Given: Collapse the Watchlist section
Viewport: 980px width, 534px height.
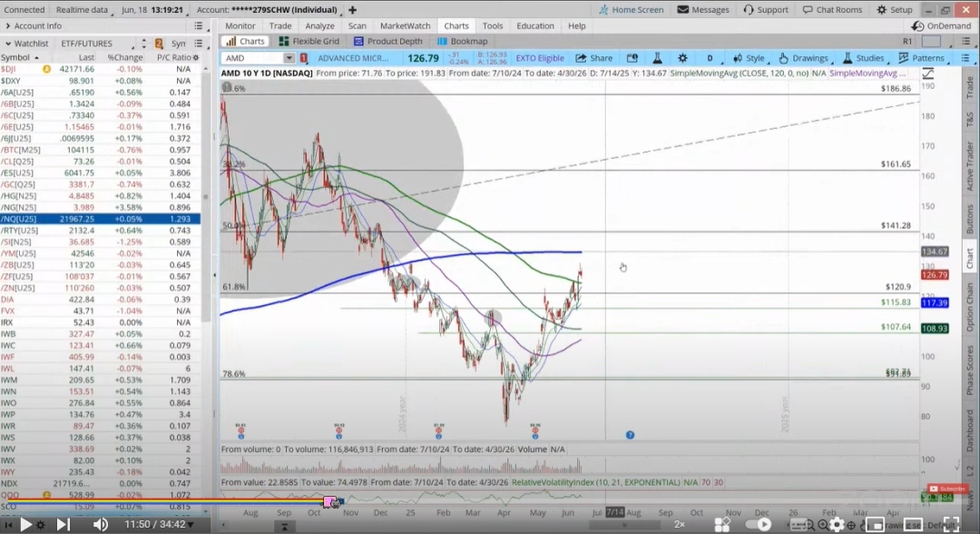Looking at the screenshot, I should click(8, 44).
